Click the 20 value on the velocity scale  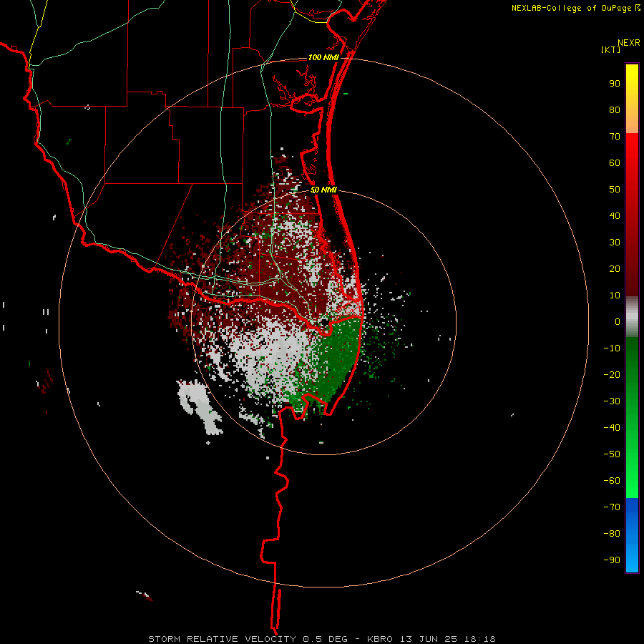pos(615,269)
